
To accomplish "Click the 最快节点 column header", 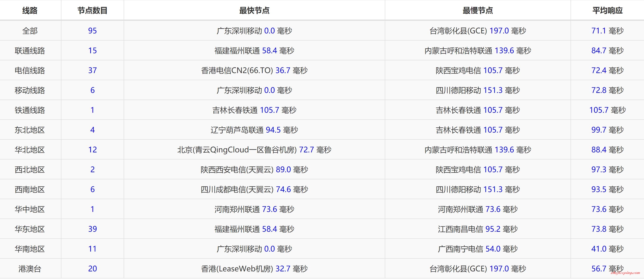I will [254, 11].
